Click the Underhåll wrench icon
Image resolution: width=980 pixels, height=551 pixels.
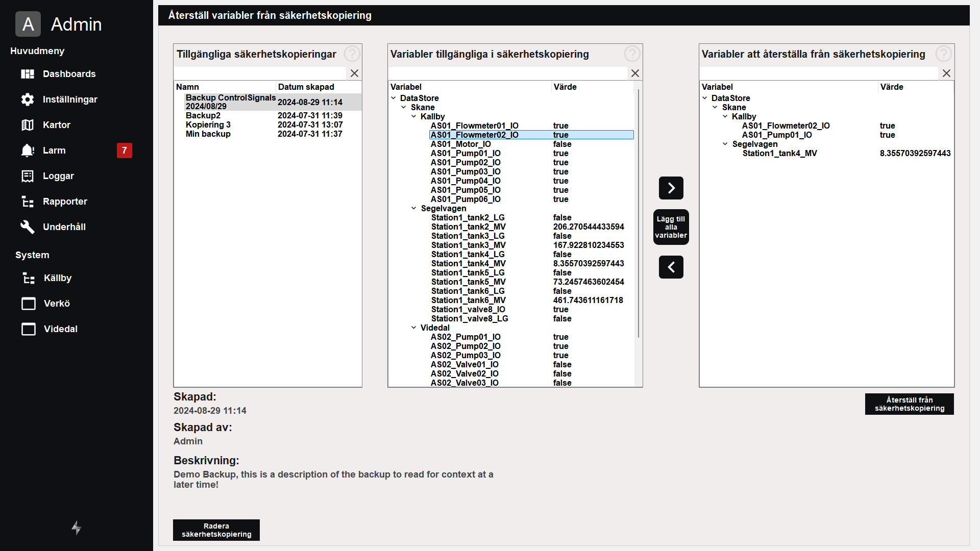(x=28, y=227)
